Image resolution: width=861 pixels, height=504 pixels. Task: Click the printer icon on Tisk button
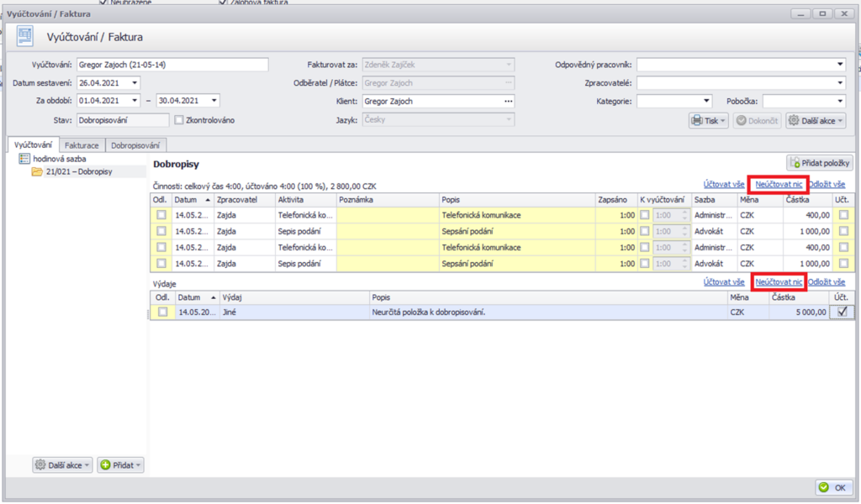click(x=697, y=120)
